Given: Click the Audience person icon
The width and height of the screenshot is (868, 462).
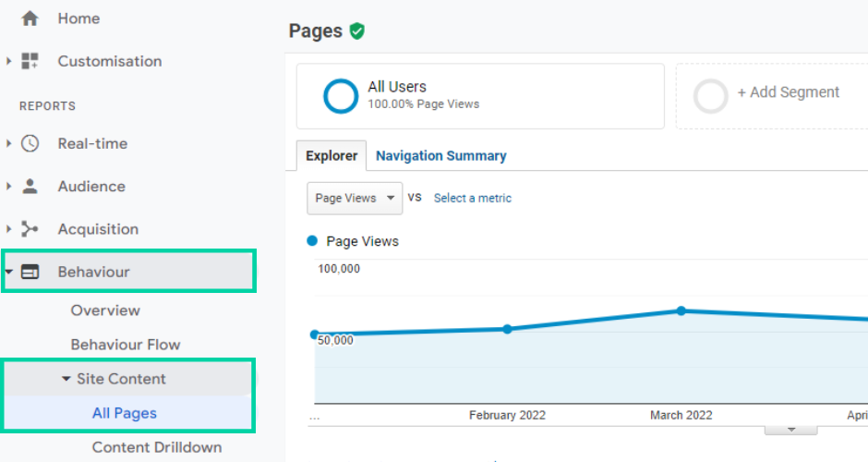Looking at the screenshot, I should click(x=30, y=186).
